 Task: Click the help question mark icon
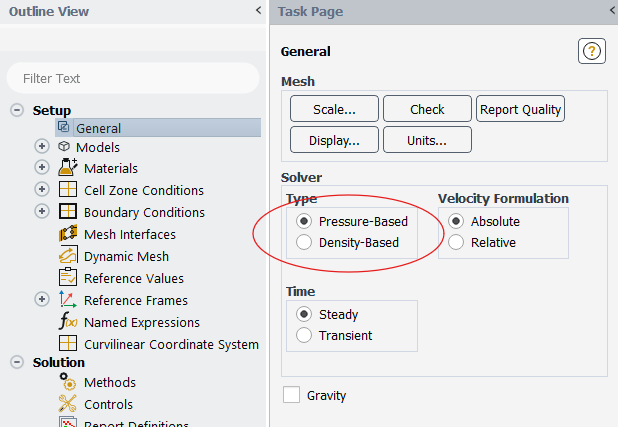[x=592, y=52]
